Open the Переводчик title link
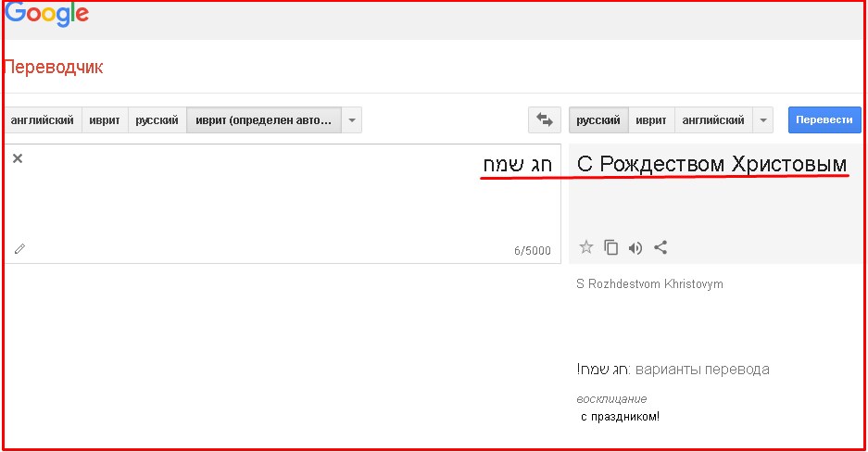The width and height of the screenshot is (868, 452). pos(53,67)
